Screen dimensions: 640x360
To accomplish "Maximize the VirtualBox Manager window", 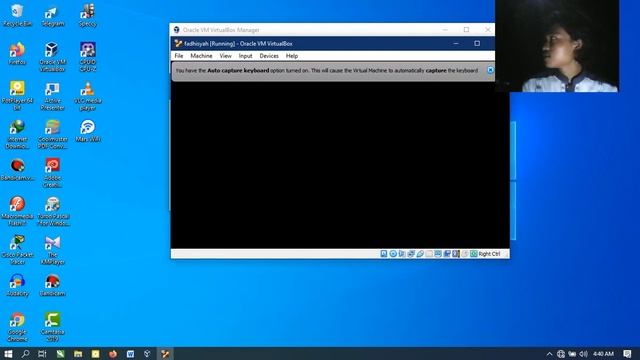I will pos(466,30).
